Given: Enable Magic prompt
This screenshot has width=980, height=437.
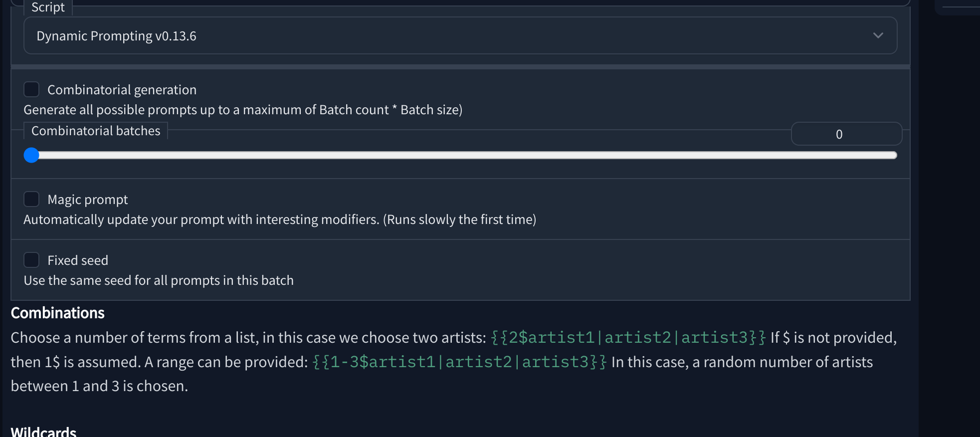Looking at the screenshot, I should (x=32, y=199).
